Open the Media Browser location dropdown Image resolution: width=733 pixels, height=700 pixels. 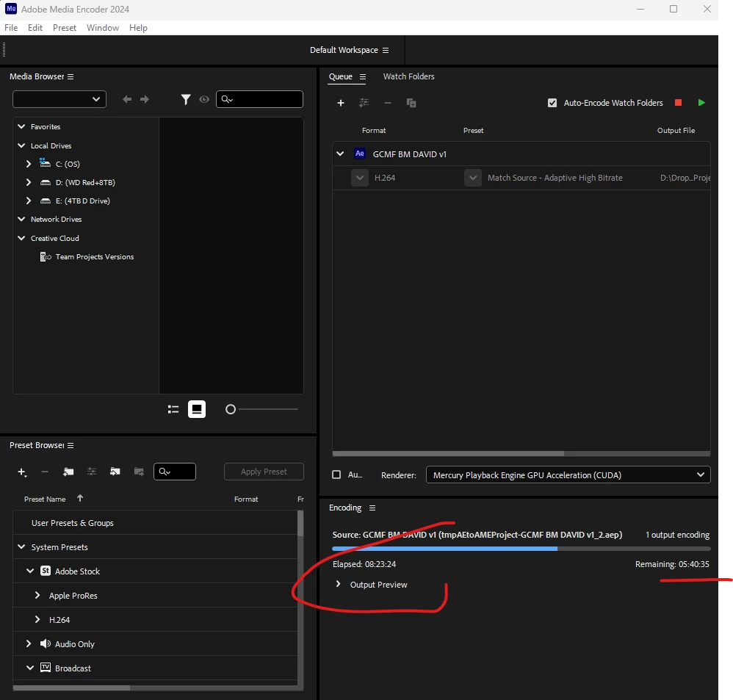coord(59,99)
